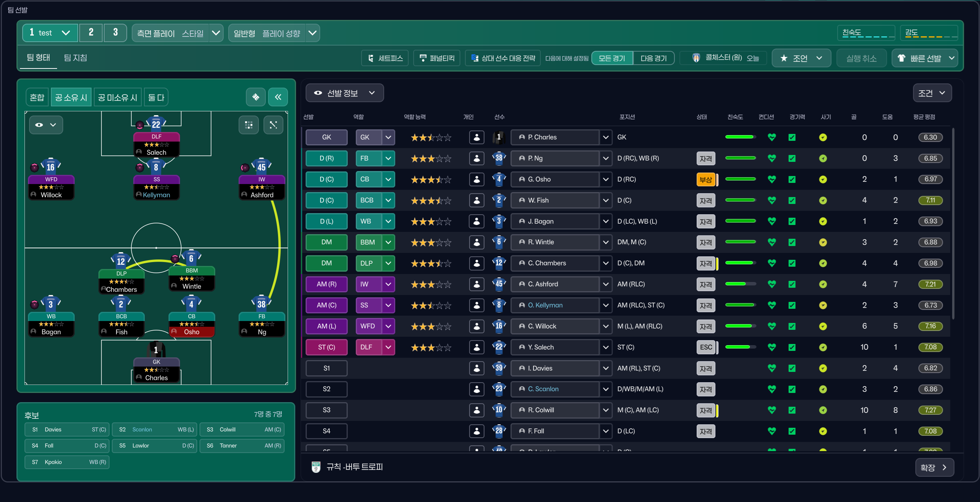Click the pitch grid view icon

tap(249, 125)
